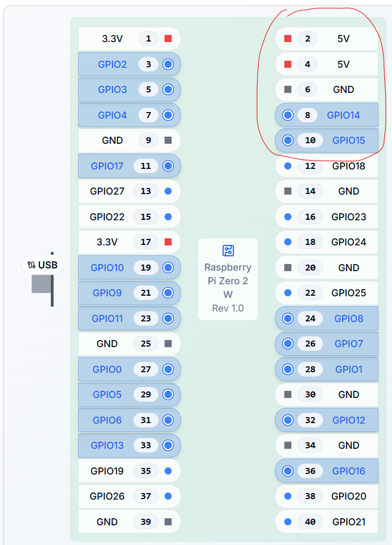The image size is (392, 545).
Task: Click the blue dot beside pin 13
Action: click(168, 191)
